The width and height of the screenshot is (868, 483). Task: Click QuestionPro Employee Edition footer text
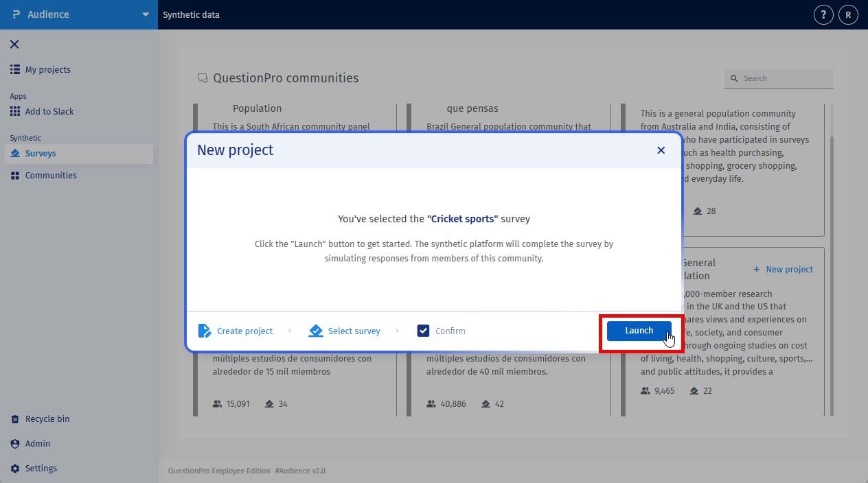219,471
